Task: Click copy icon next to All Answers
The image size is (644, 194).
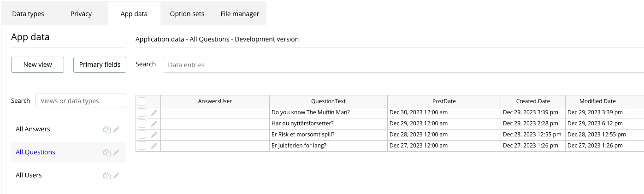Action: pos(107,129)
